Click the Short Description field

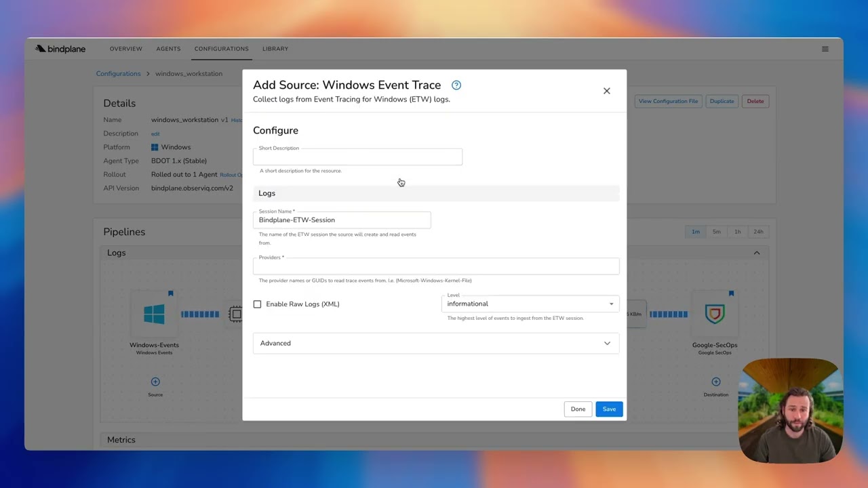tap(357, 157)
